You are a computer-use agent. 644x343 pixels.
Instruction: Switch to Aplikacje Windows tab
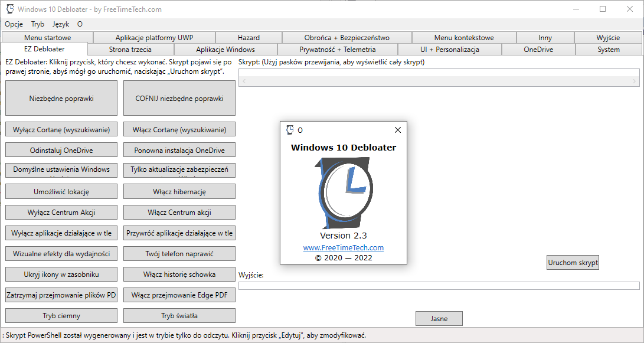225,49
